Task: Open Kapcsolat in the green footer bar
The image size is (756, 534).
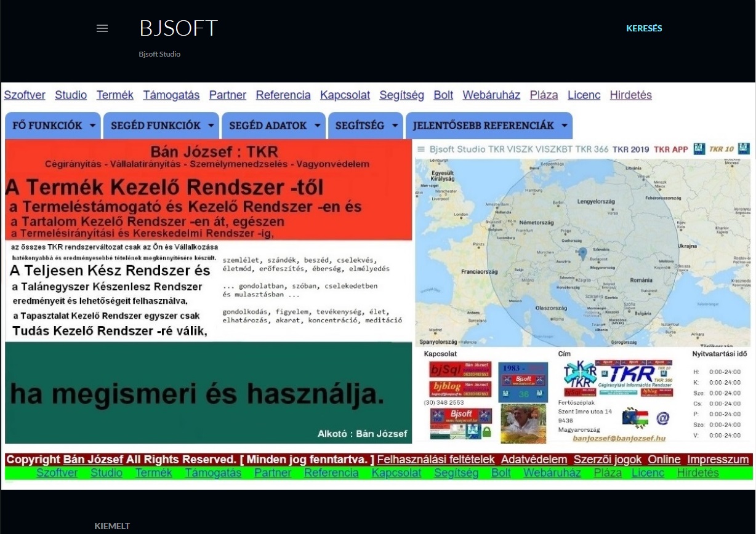Action: point(396,473)
